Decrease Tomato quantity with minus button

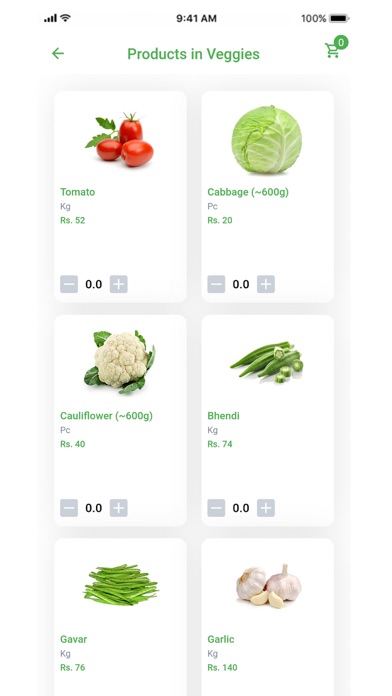(69, 284)
